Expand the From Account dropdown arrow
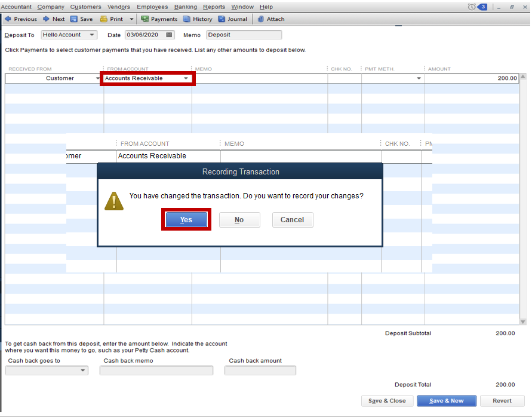Image resolution: width=532 pixels, height=417 pixels. [x=186, y=78]
